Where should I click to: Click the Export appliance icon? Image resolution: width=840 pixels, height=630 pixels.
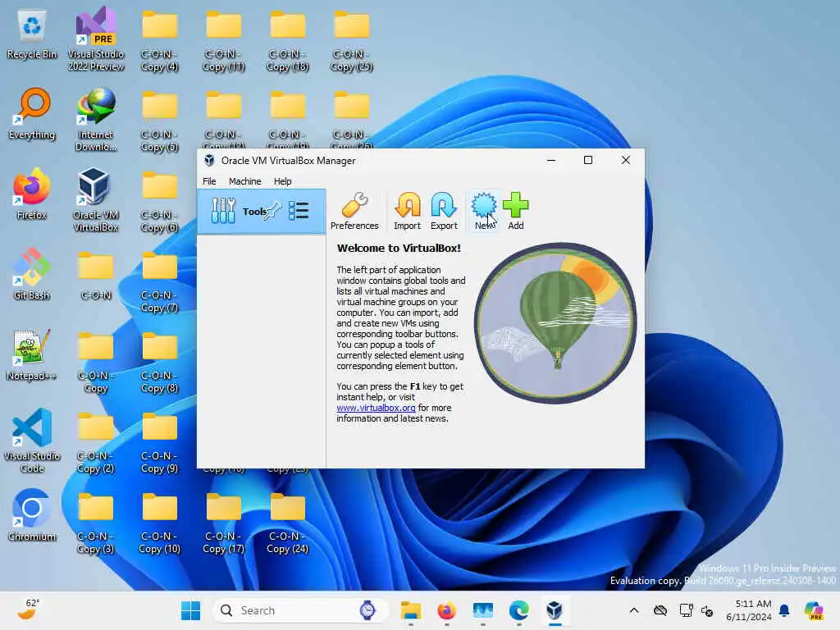[444, 211]
